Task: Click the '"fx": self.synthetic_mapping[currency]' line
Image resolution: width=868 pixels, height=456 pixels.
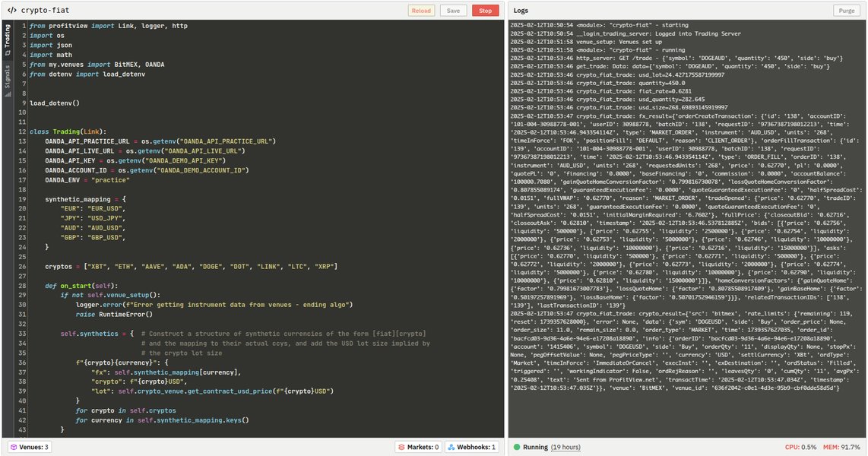Action: click(166, 372)
